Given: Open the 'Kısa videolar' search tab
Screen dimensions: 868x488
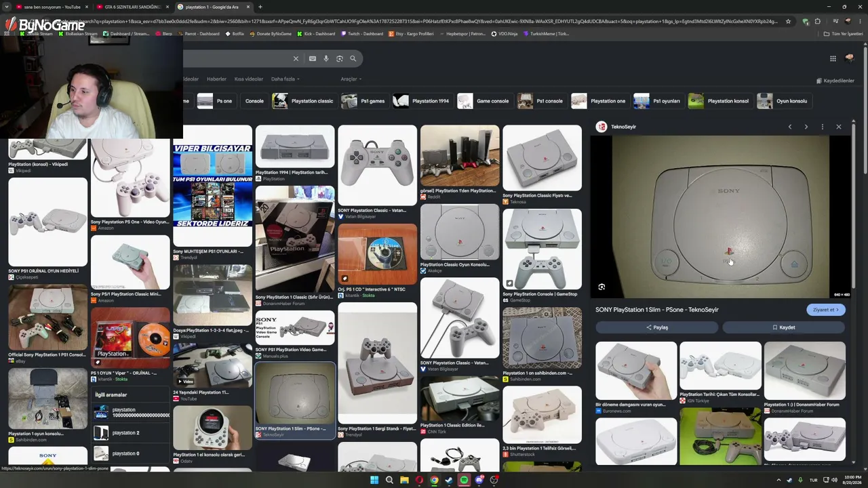Looking at the screenshot, I should pyautogui.click(x=249, y=79).
